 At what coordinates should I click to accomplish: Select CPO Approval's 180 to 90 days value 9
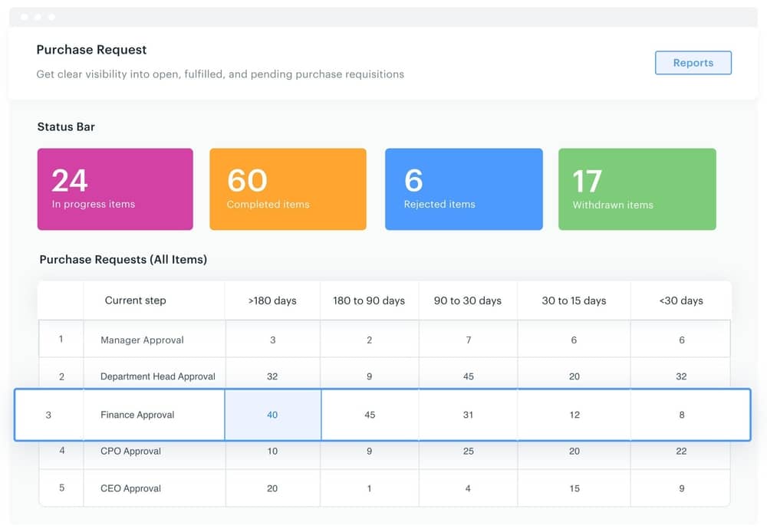point(370,452)
